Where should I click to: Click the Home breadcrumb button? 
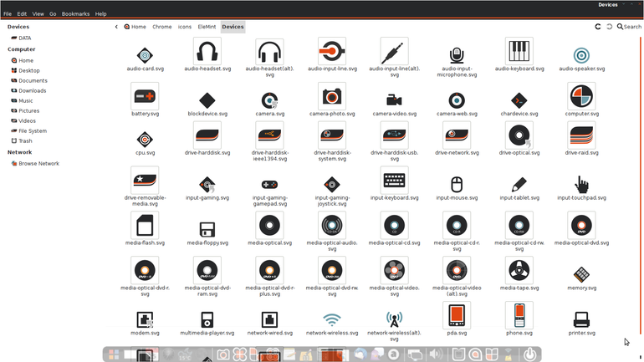tap(135, 27)
